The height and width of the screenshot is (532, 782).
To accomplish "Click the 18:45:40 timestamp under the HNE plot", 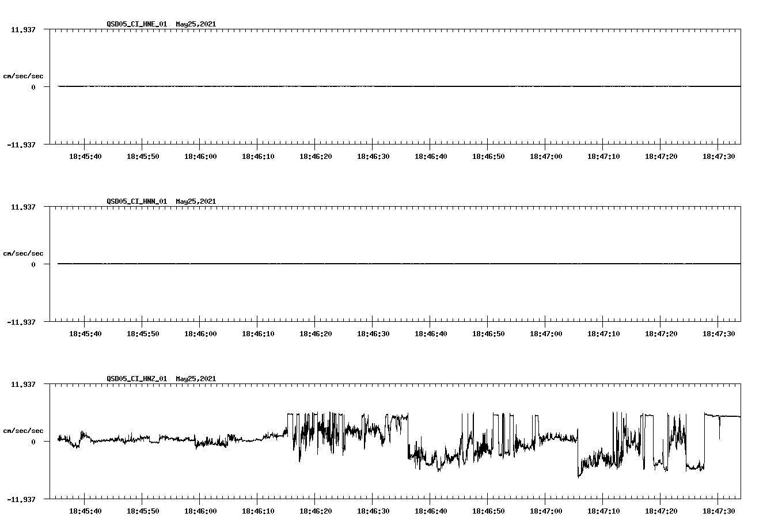I will [x=84, y=155].
